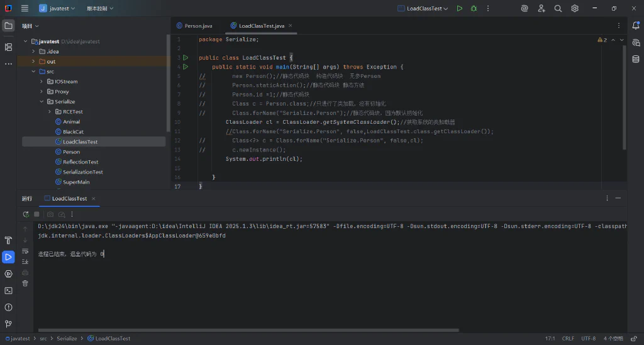Open SerializationTest in project tree

pyautogui.click(x=82, y=172)
